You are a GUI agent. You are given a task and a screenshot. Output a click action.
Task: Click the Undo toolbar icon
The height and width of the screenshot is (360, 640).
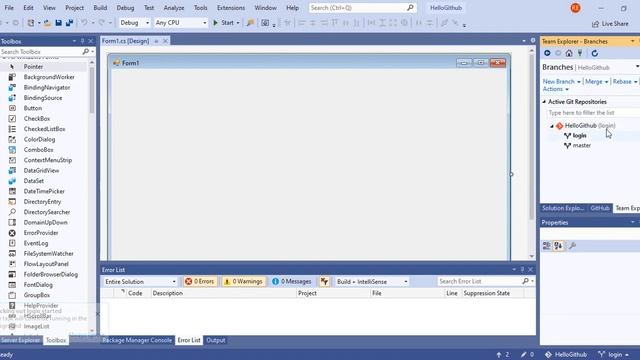(84, 23)
